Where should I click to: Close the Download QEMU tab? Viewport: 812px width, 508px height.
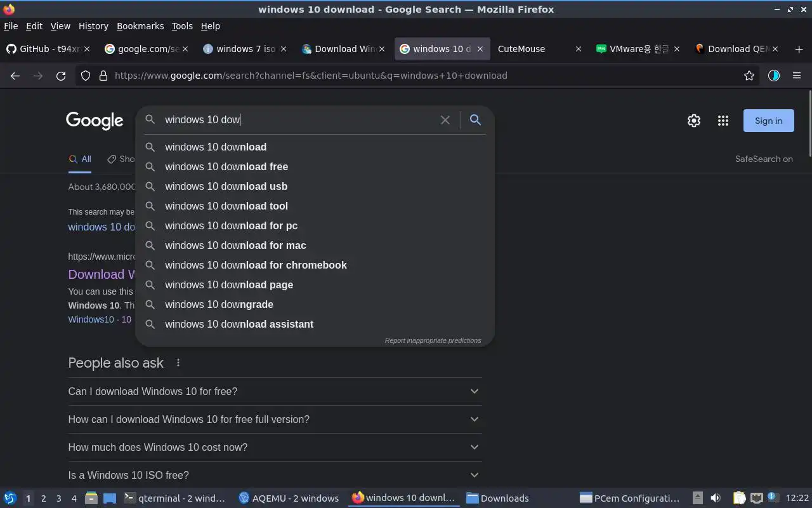pyautogui.click(x=775, y=49)
